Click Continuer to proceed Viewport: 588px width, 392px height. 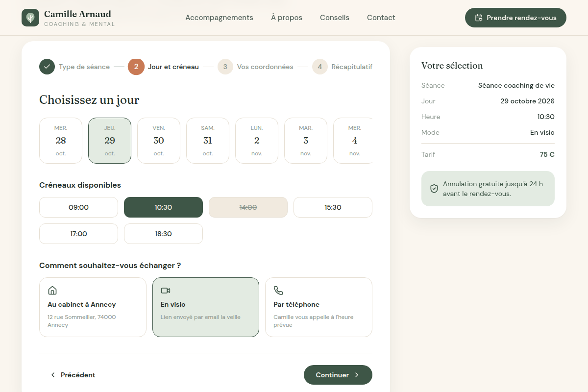338,375
